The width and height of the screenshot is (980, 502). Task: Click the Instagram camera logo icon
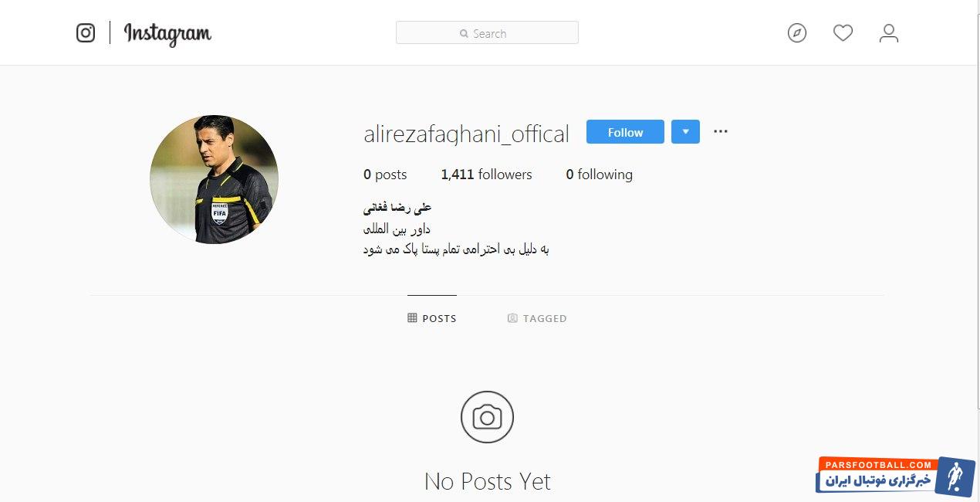click(86, 33)
